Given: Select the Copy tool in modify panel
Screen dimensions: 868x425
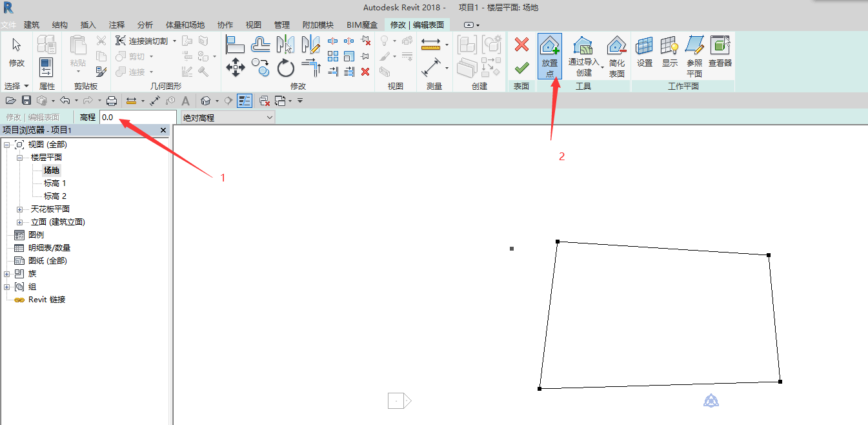Looking at the screenshot, I should 261,67.
